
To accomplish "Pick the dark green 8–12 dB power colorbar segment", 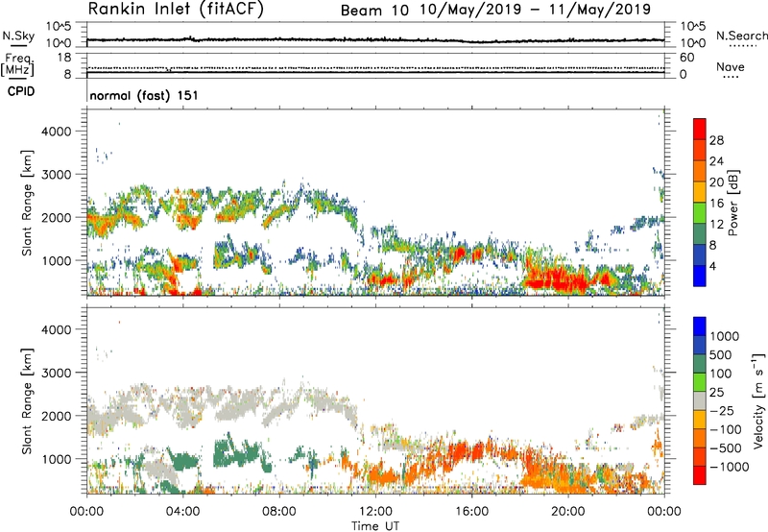I will [x=700, y=234].
